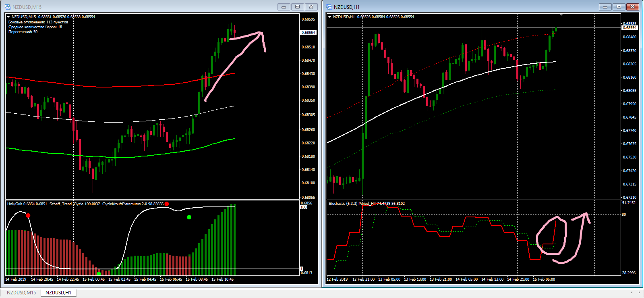Switch to the NZDUSD,H1 bottom tab
This screenshot has height=298, width=644.
[x=58, y=293]
